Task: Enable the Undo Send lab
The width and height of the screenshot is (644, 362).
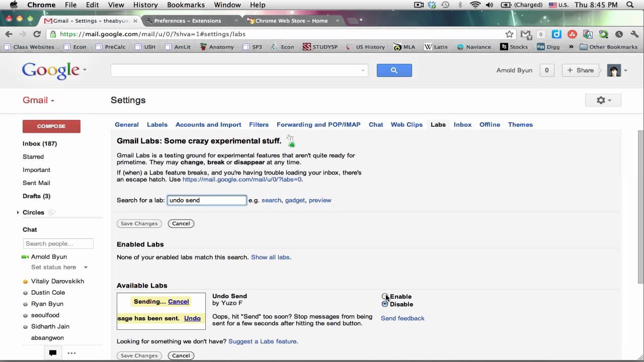Action: (385, 297)
